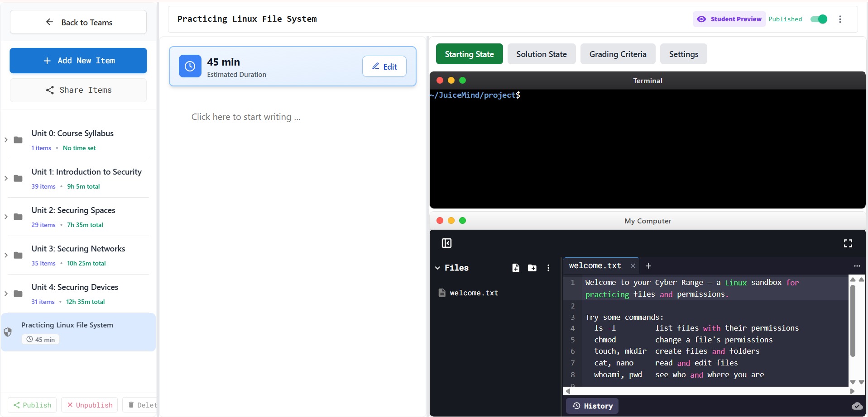
Task: Collapse the file sidebar panel icon
Action: [x=446, y=243]
